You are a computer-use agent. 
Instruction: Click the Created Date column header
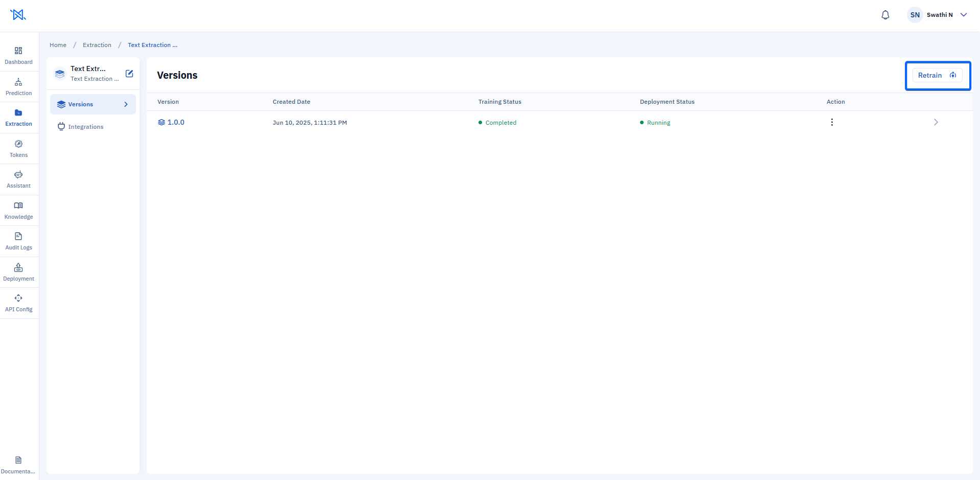(x=291, y=102)
